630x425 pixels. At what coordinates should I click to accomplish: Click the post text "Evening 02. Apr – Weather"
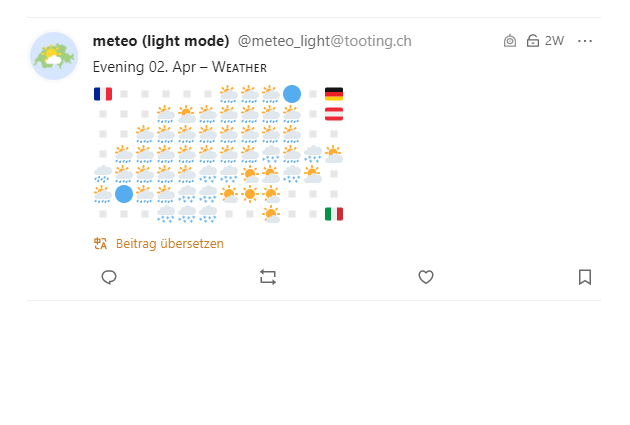click(179, 67)
